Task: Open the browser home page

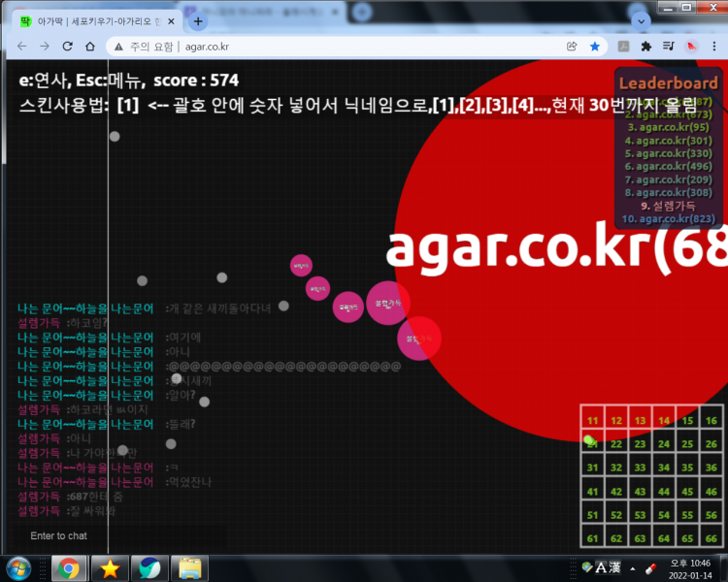Action: pyautogui.click(x=90, y=47)
